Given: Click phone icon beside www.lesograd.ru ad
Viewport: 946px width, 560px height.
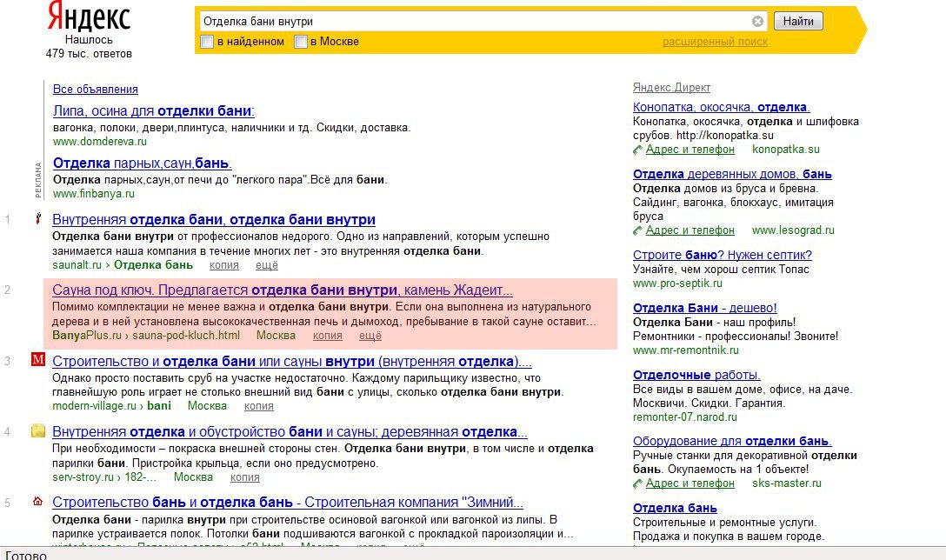Looking at the screenshot, I should click(637, 230).
